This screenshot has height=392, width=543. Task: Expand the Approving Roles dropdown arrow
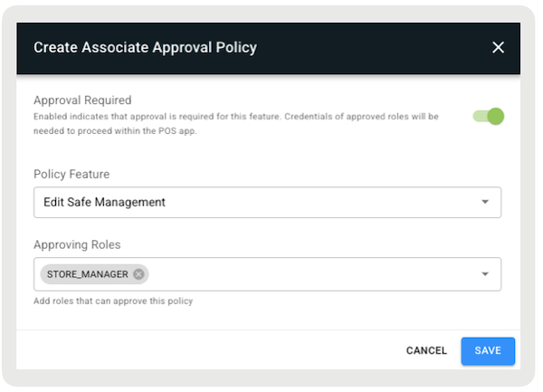[x=485, y=274]
